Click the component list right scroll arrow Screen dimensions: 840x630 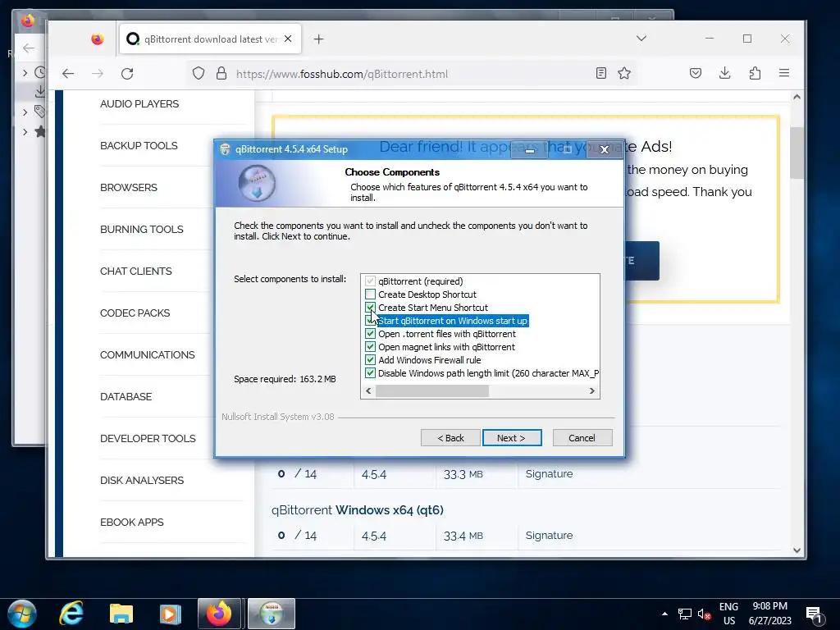pos(592,391)
